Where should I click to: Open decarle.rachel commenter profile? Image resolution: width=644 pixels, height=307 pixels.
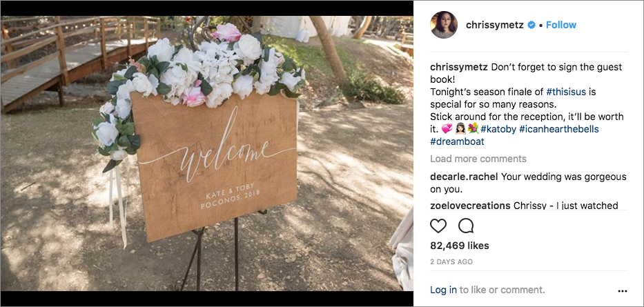point(464,177)
